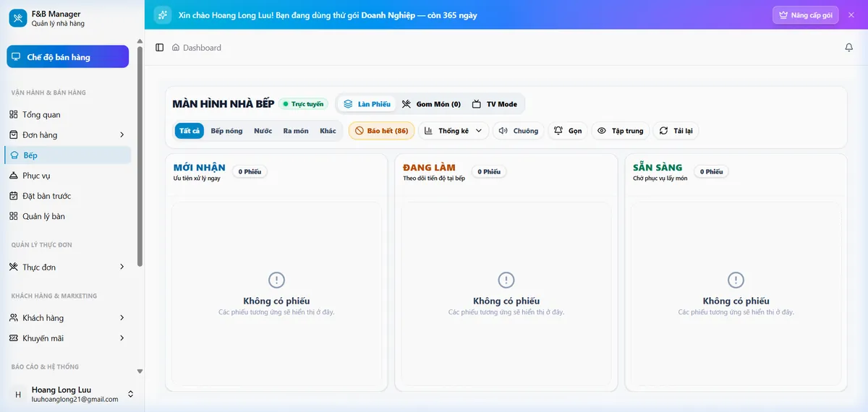Click the 0 Phiếu badge in MỚI NHẬN
The width and height of the screenshot is (868, 412).
pos(250,171)
